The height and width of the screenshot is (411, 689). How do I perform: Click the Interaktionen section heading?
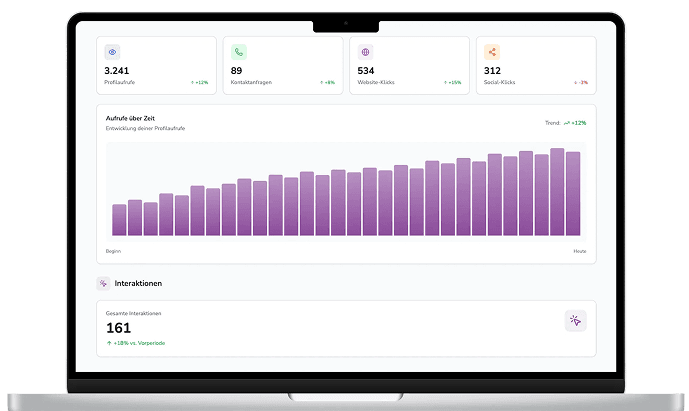coord(138,284)
